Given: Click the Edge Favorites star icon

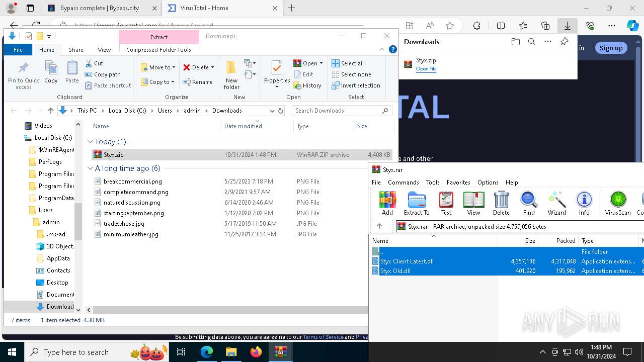Looking at the screenshot, I should (x=450, y=26).
